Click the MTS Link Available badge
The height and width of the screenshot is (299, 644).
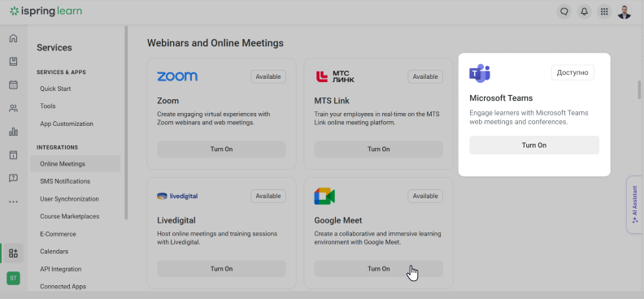pyautogui.click(x=425, y=76)
